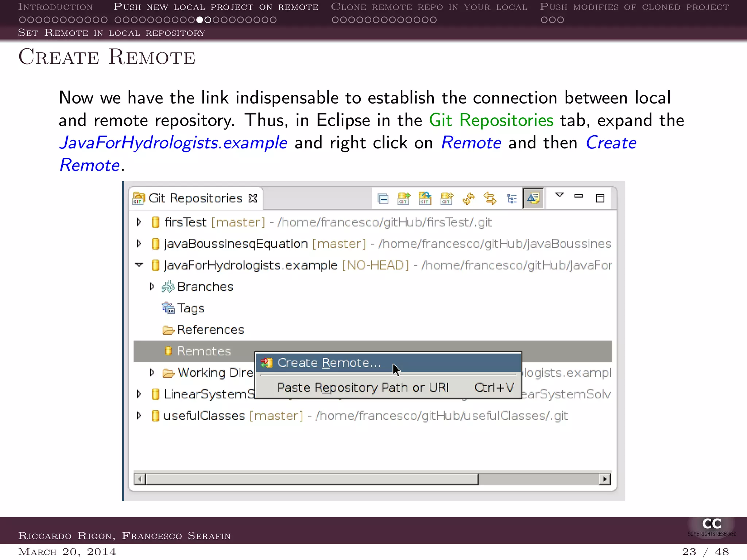This screenshot has height=560, width=747.
Task: Toggle hierarchical branch layout tree icon
Action: [512, 199]
